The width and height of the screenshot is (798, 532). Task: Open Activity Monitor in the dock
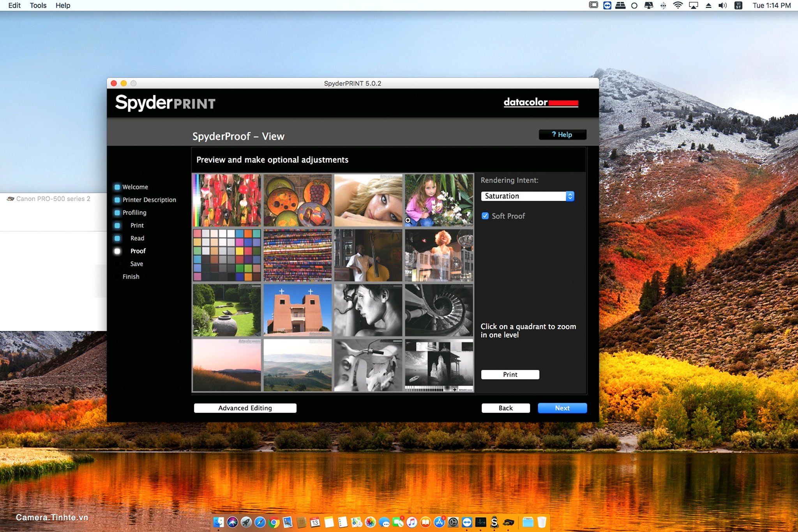[x=481, y=522]
